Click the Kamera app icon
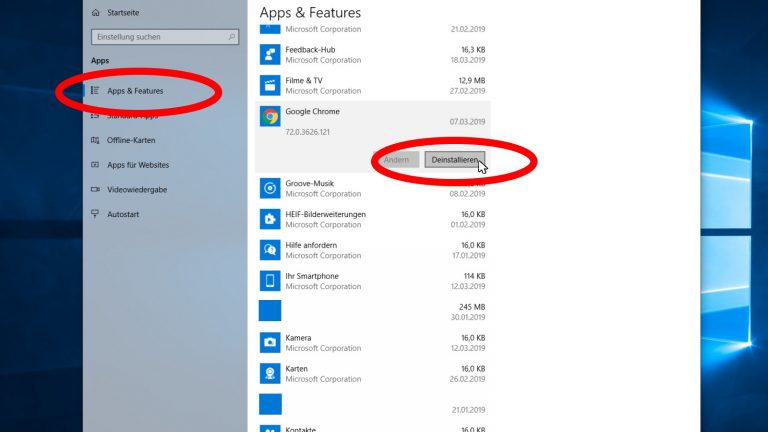Image resolution: width=768 pixels, height=432 pixels. 270,343
